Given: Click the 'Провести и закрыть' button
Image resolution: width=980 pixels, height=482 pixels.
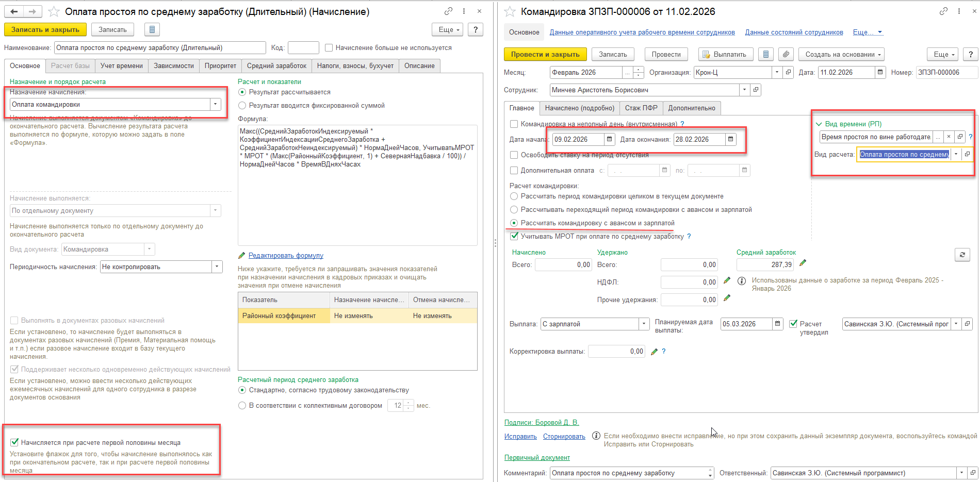Looking at the screenshot, I should [x=545, y=54].
